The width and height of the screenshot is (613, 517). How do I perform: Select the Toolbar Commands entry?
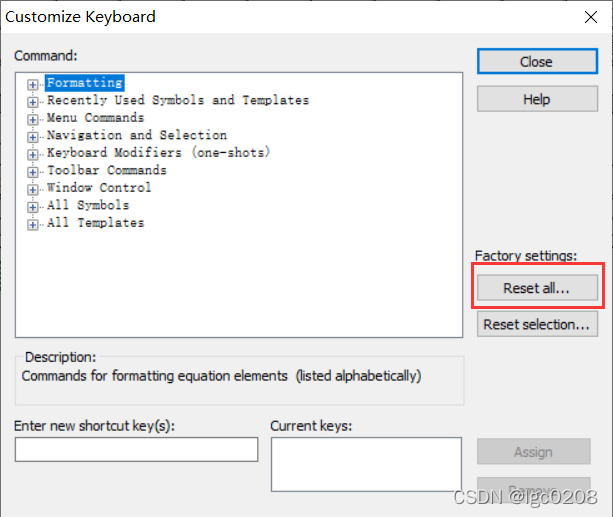(107, 170)
